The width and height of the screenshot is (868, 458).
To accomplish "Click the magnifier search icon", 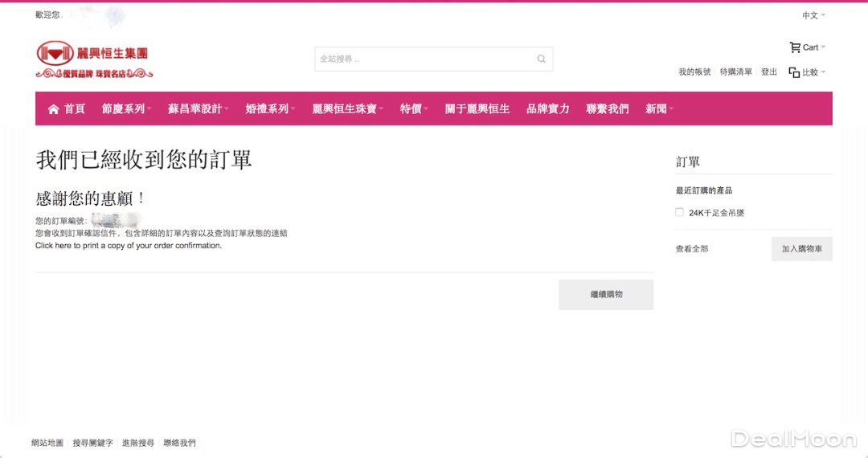I will pos(541,59).
